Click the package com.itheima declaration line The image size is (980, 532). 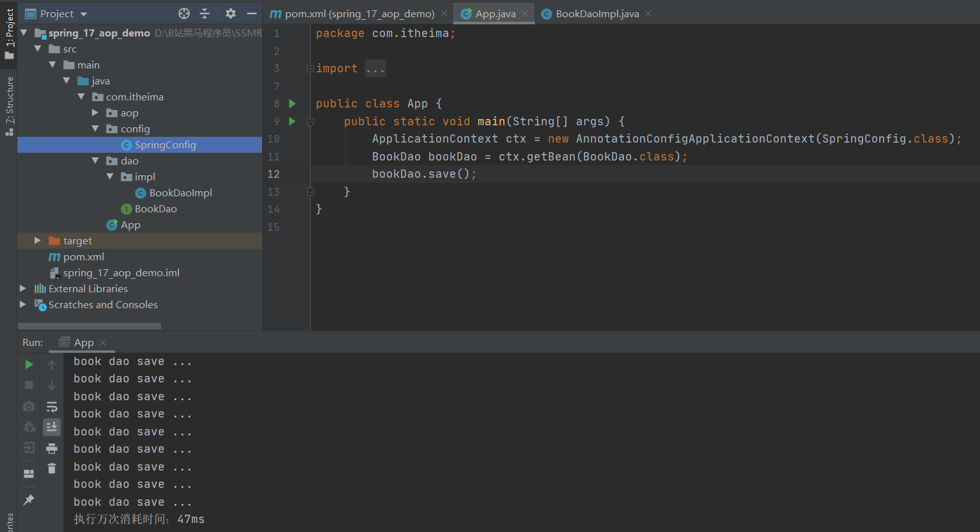tap(385, 33)
